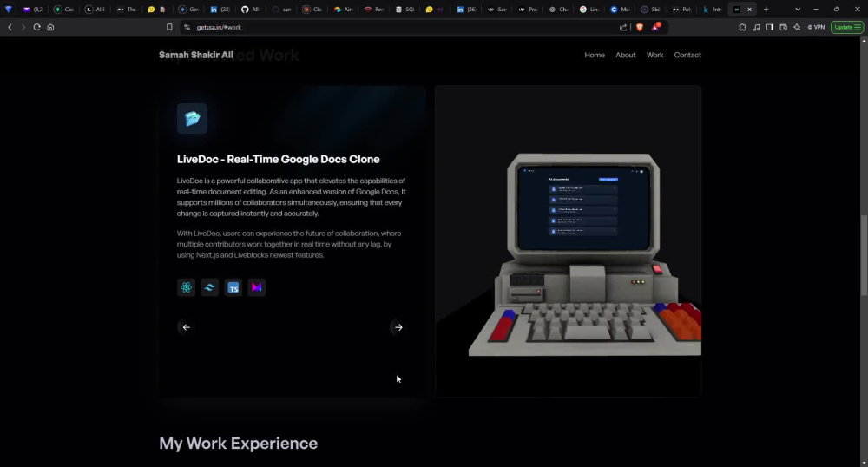Close the current active tab

(x=750, y=10)
